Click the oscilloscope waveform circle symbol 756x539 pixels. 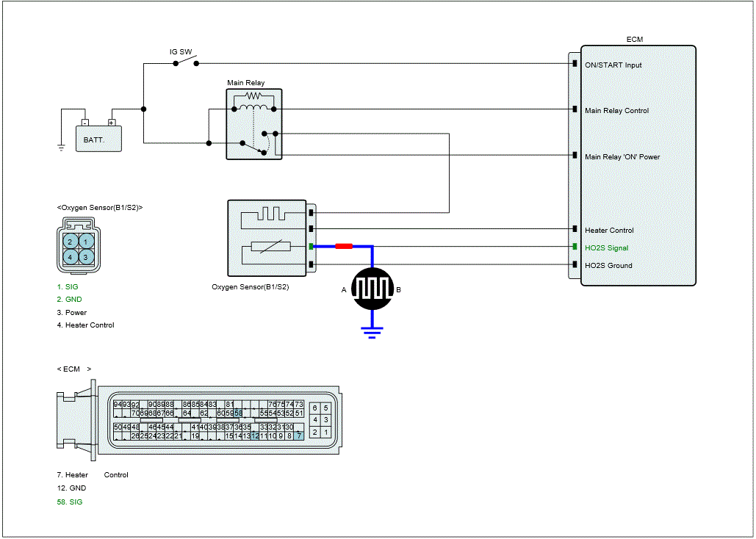[372, 289]
